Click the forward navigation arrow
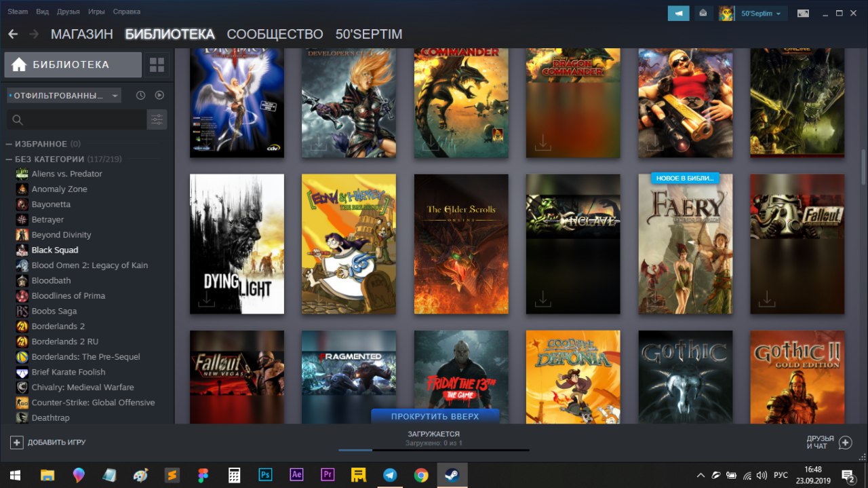This screenshot has width=868, height=488. pos(35,34)
